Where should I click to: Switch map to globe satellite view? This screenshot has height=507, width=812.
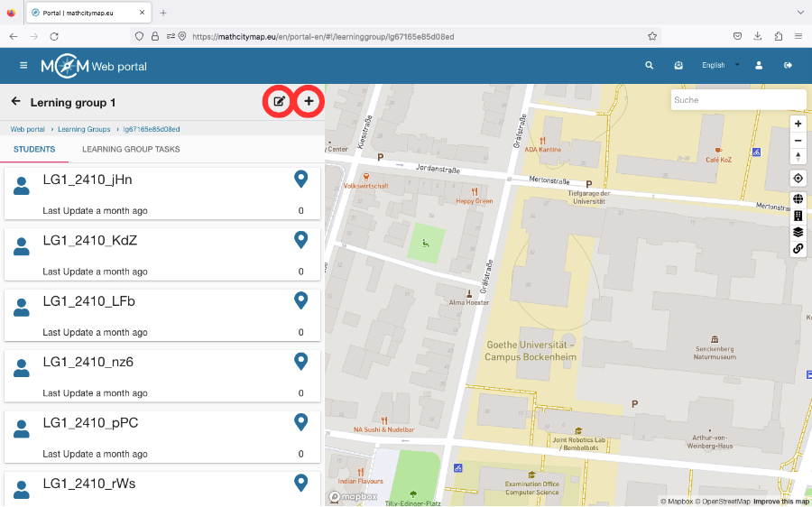(798, 199)
